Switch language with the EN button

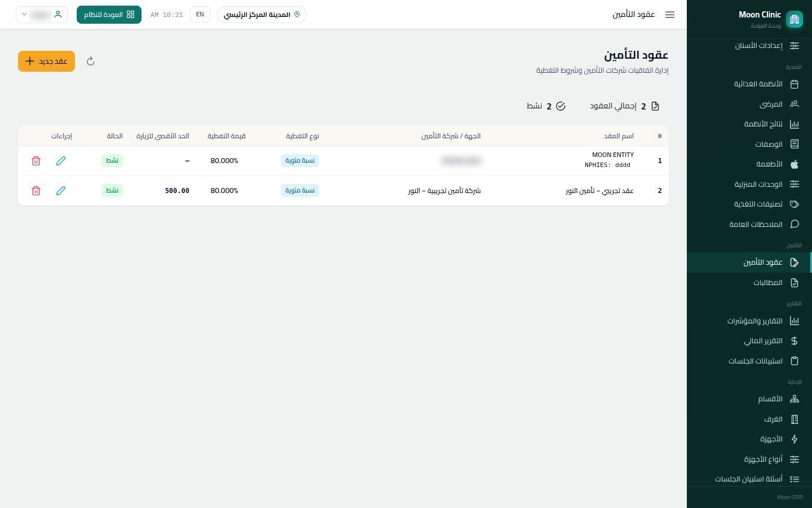pyautogui.click(x=200, y=15)
